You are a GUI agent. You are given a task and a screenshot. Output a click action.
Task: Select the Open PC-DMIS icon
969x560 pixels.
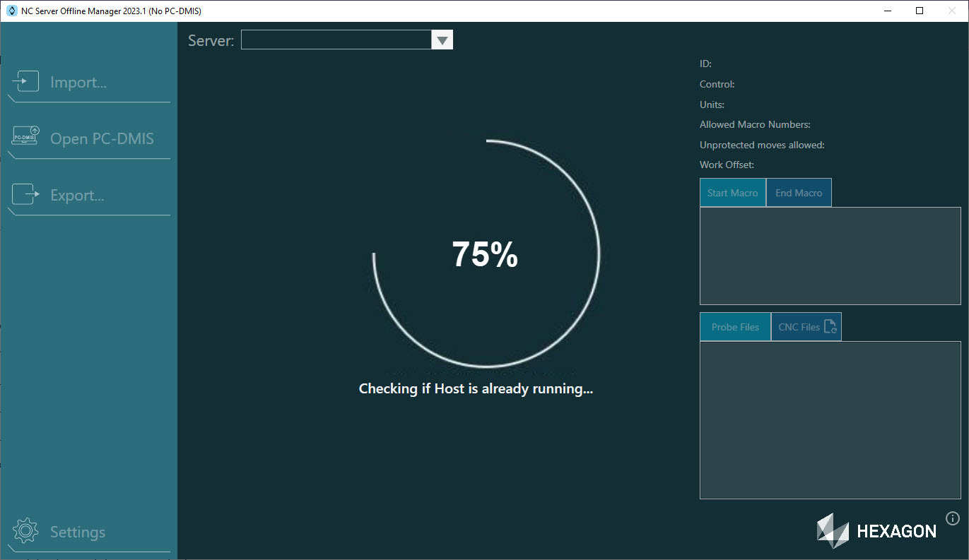pyautogui.click(x=24, y=136)
